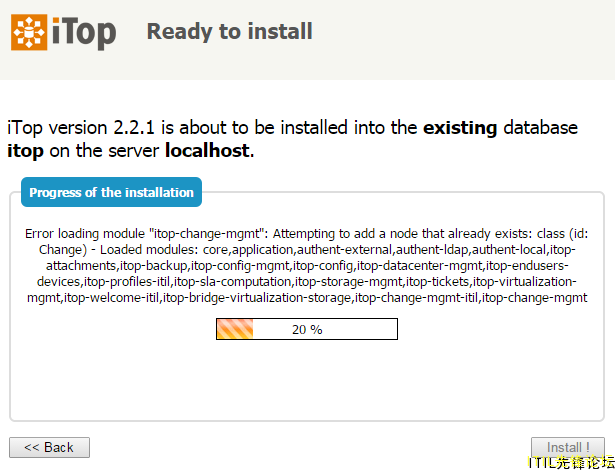Click the bold database name itop
The image size is (615, 473).
25,151
